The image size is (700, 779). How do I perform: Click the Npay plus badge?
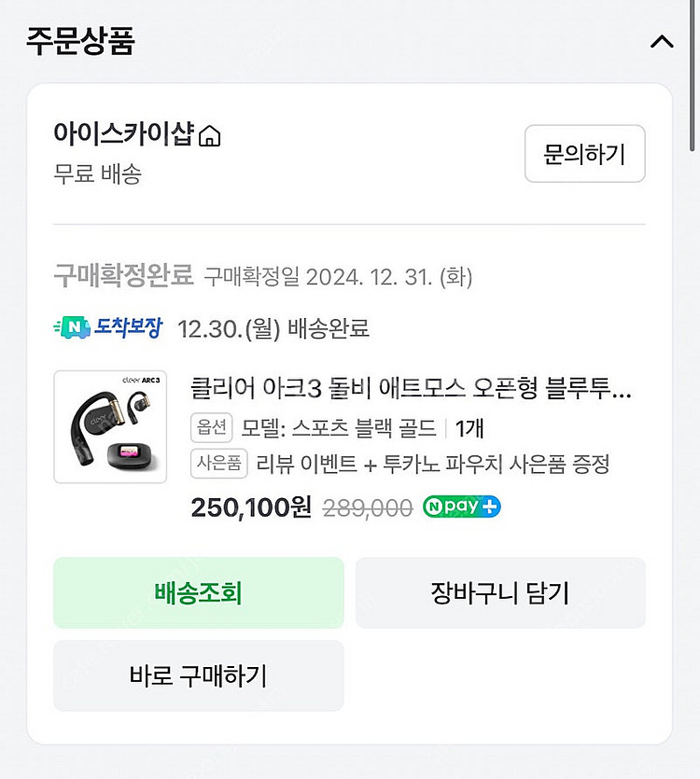click(461, 507)
